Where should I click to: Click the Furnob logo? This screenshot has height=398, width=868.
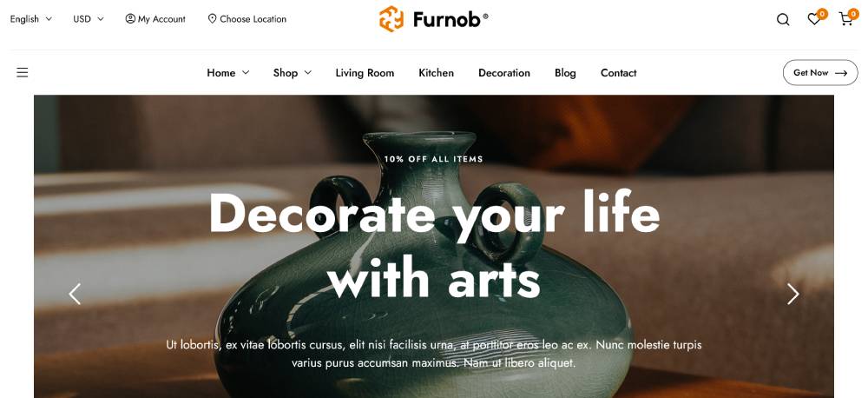433,19
